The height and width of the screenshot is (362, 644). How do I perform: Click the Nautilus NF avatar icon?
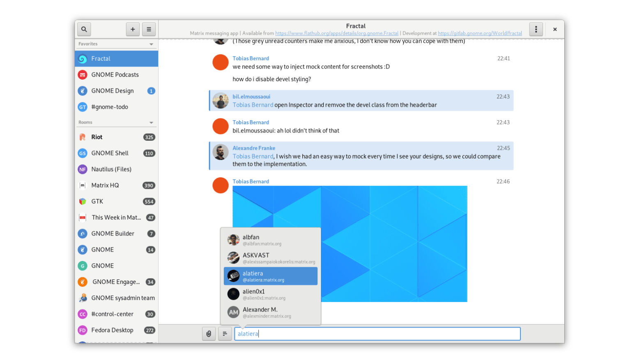pos(83,169)
